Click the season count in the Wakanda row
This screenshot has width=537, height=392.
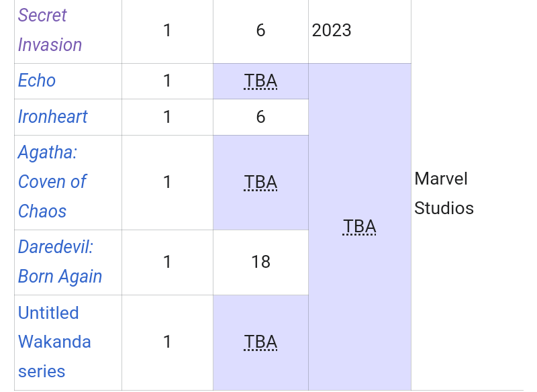point(167,342)
